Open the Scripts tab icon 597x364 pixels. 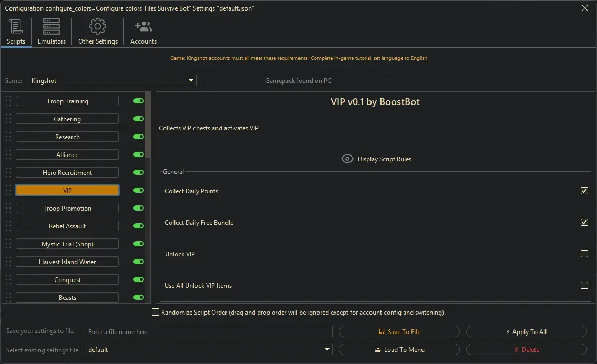pos(16,26)
